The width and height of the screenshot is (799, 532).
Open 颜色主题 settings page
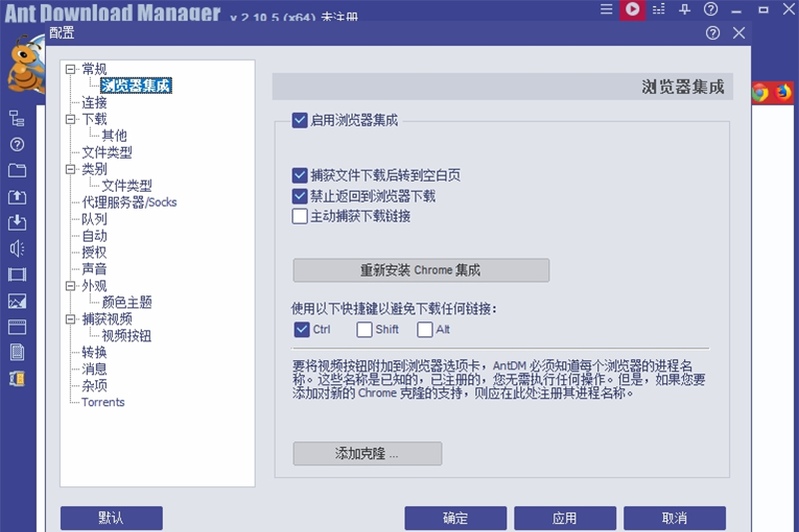[127, 302]
